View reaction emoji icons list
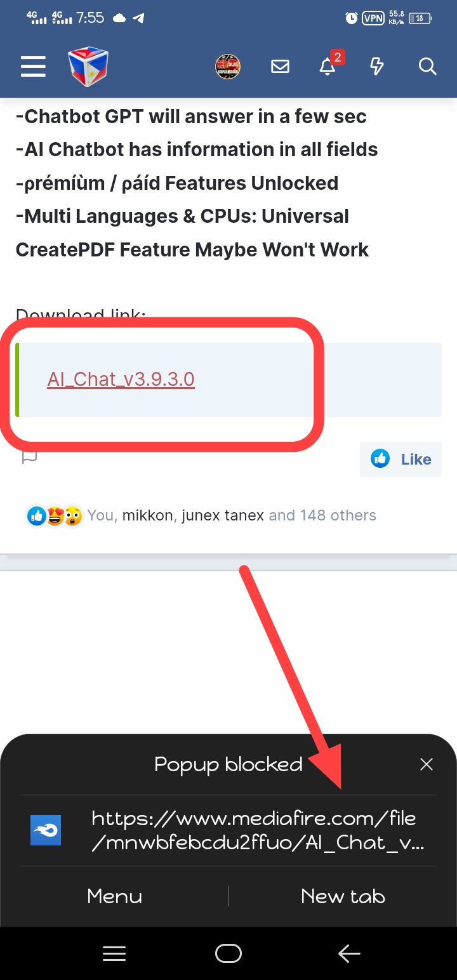 [x=55, y=515]
